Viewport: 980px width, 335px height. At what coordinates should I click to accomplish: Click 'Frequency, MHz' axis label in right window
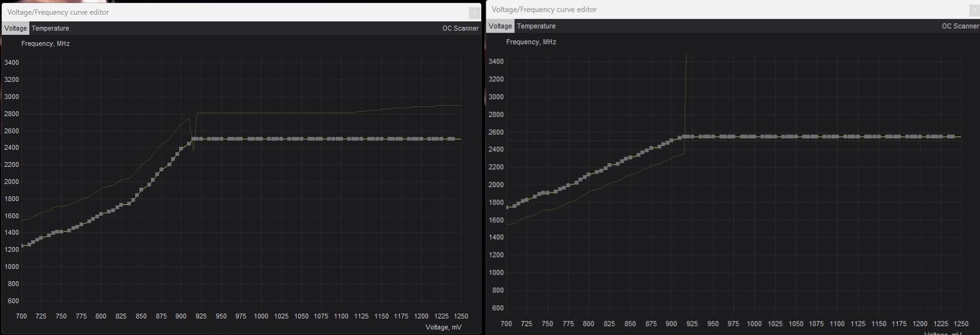(531, 42)
